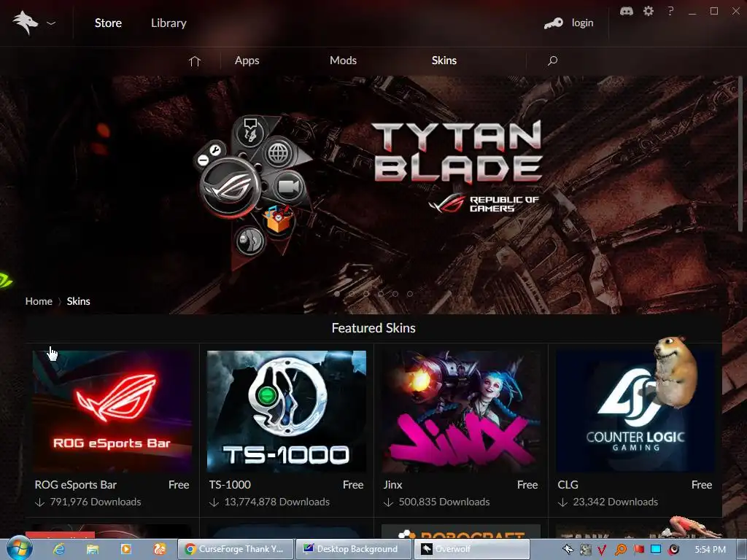
Task: Click the Republic of Gamers logo on the banner
Action: (x=484, y=204)
